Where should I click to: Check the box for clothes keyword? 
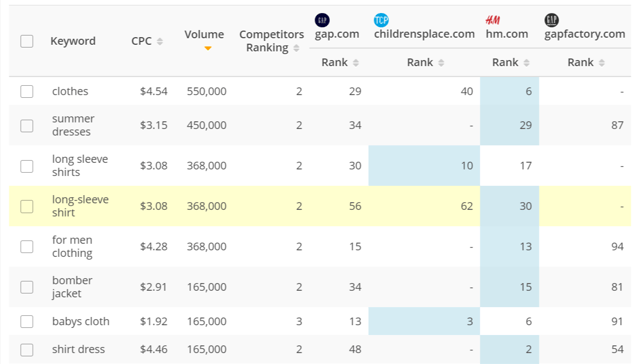(x=27, y=91)
